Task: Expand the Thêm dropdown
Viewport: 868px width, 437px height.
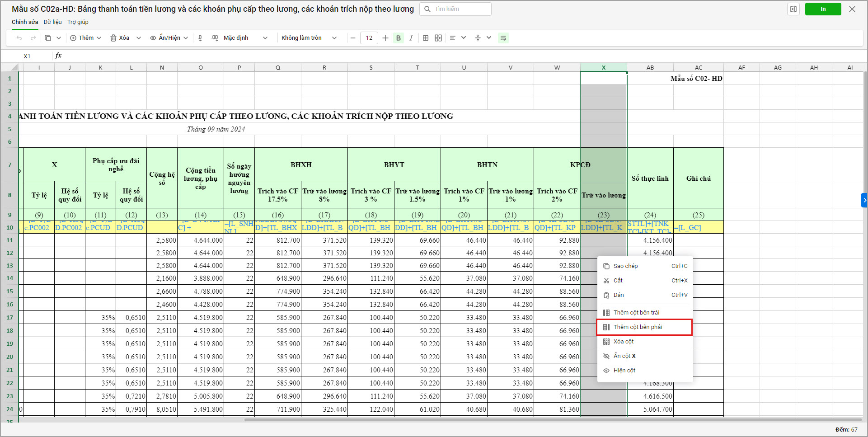Action: pyautogui.click(x=86, y=38)
